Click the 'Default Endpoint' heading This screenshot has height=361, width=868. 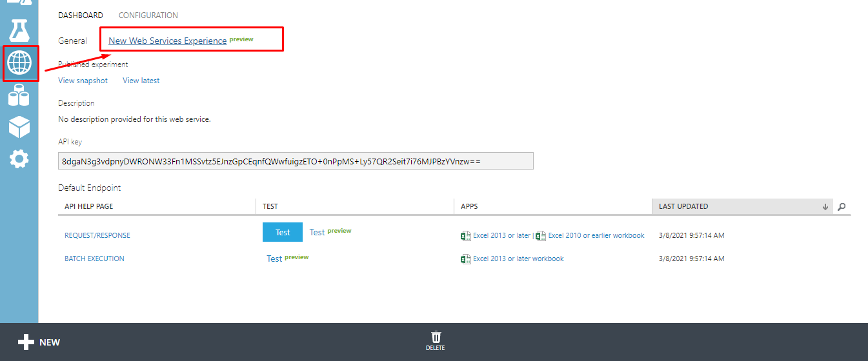pyautogui.click(x=89, y=188)
